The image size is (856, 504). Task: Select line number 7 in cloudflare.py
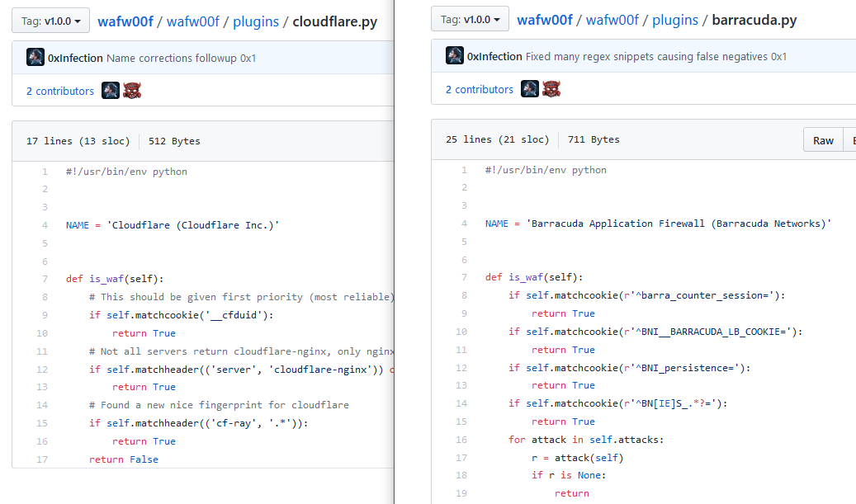click(45, 279)
